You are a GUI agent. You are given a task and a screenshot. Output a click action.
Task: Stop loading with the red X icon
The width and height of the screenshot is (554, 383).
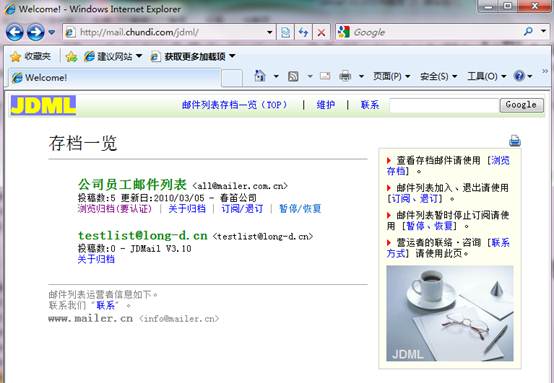click(x=322, y=33)
